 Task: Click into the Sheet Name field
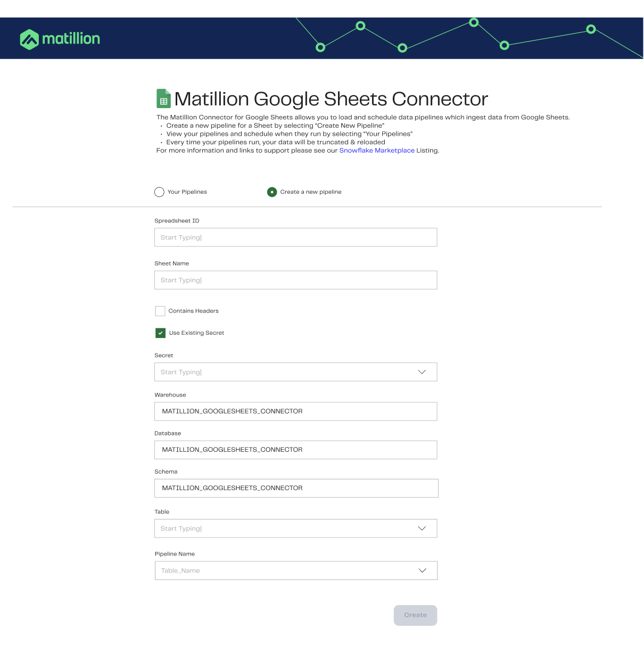[x=296, y=280]
